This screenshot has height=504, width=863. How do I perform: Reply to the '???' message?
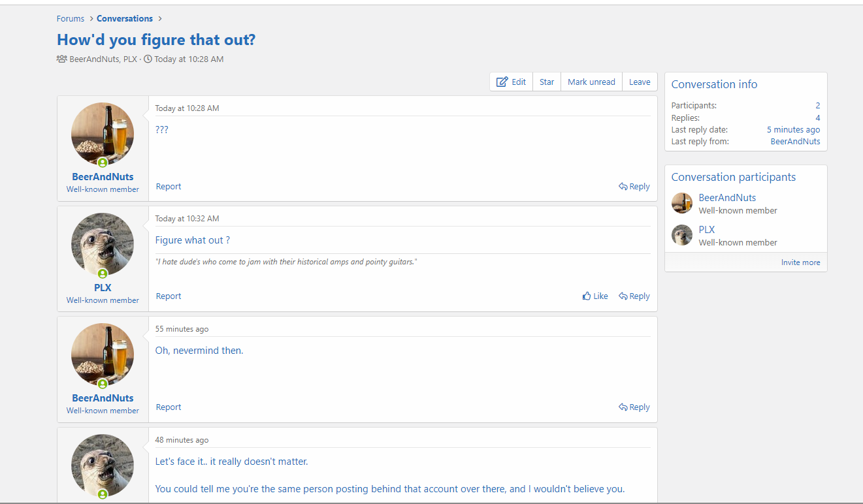pos(634,187)
